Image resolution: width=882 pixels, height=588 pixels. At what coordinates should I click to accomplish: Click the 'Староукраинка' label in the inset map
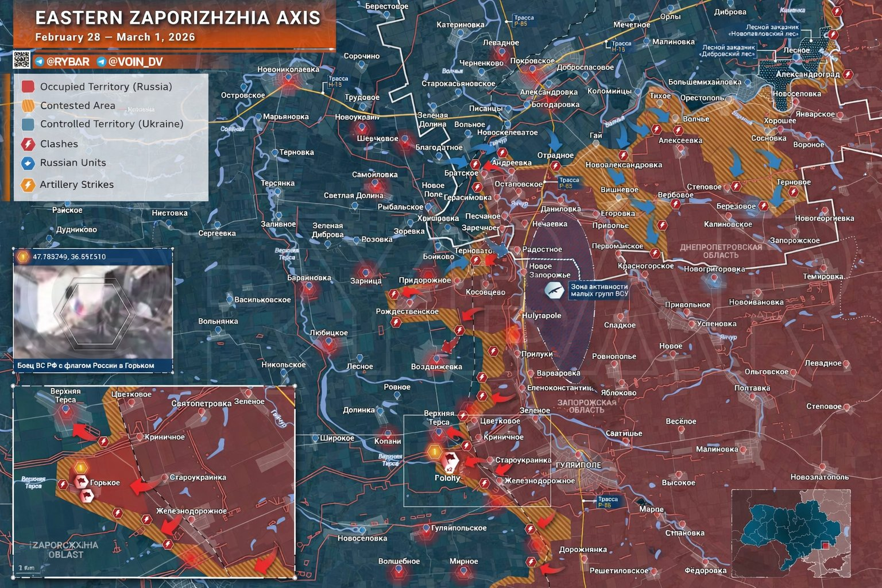point(198,477)
